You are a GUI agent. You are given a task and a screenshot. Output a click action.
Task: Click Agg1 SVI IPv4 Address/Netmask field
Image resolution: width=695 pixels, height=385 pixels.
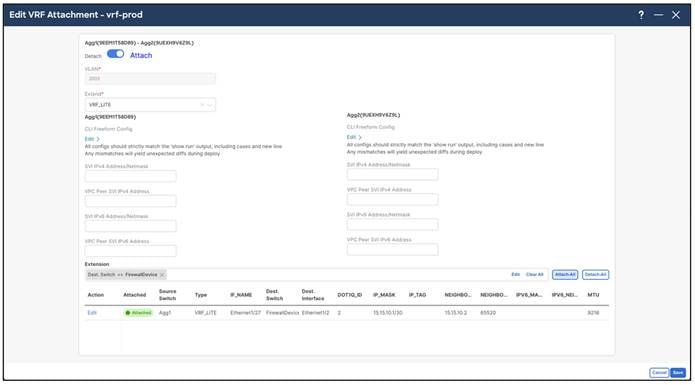point(130,176)
